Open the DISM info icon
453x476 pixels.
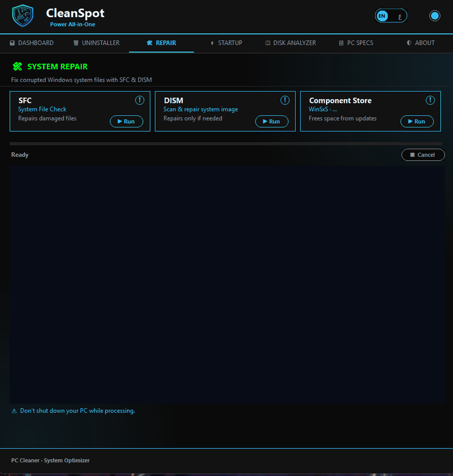pos(285,100)
